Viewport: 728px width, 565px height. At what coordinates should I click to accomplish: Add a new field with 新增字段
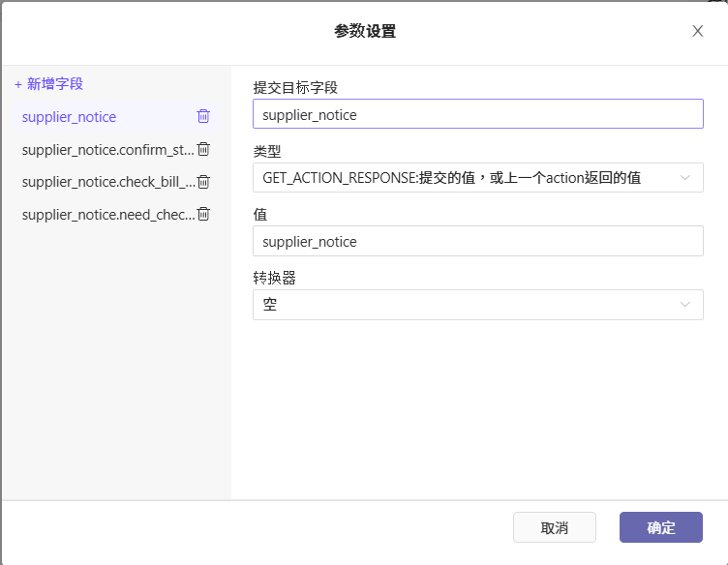[48, 84]
